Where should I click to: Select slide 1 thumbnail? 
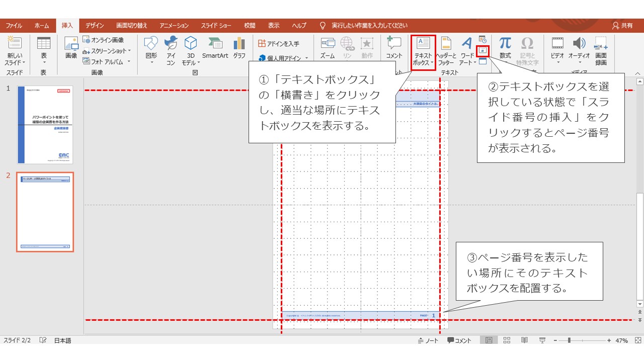(45, 124)
